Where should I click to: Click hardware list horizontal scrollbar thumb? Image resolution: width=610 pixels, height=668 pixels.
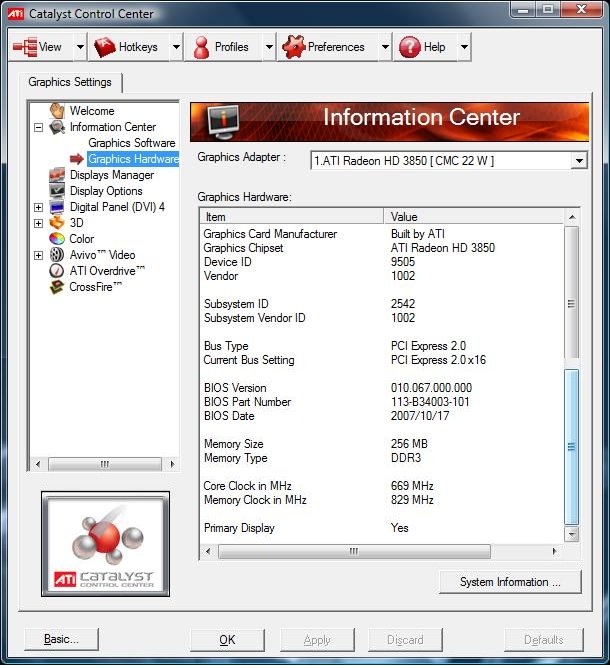pyautogui.click(x=354, y=551)
